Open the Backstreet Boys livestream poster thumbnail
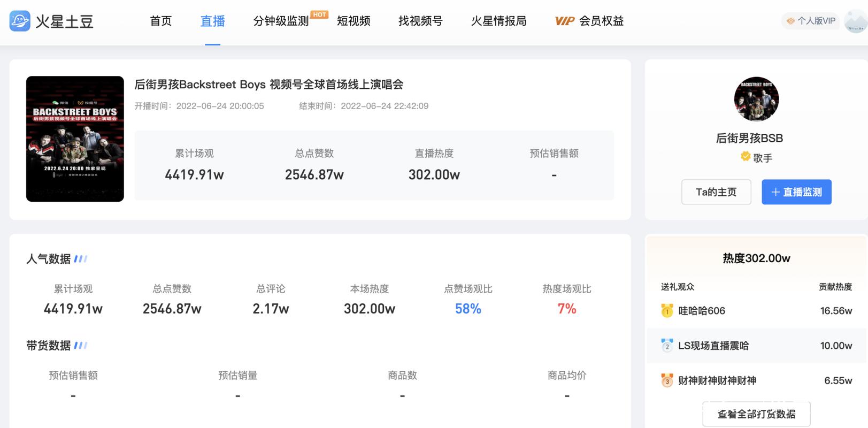Viewport: 868px width, 428px height. point(75,139)
